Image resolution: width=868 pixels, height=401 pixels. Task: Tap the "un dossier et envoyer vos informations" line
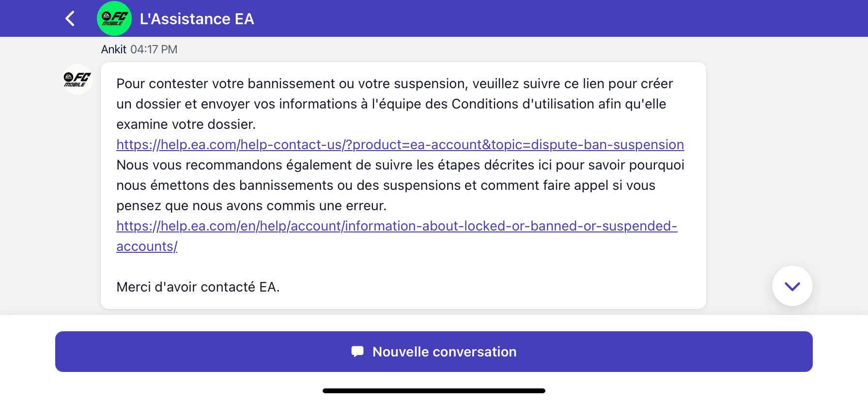(391, 104)
